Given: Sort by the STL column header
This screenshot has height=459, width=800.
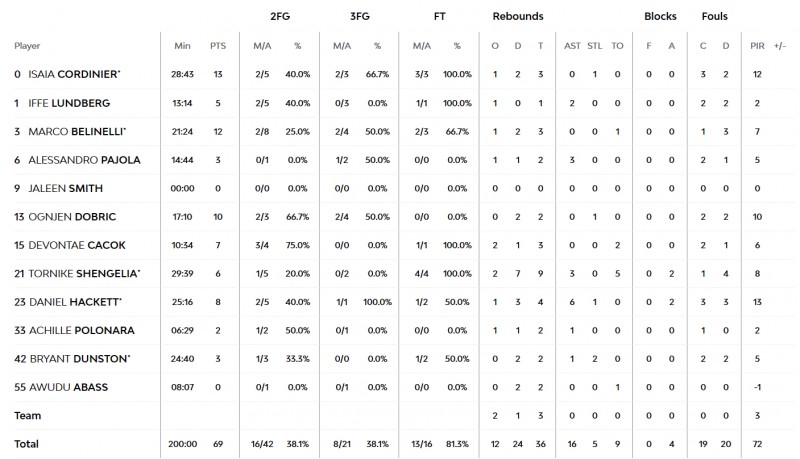Looking at the screenshot, I should point(595,46).
